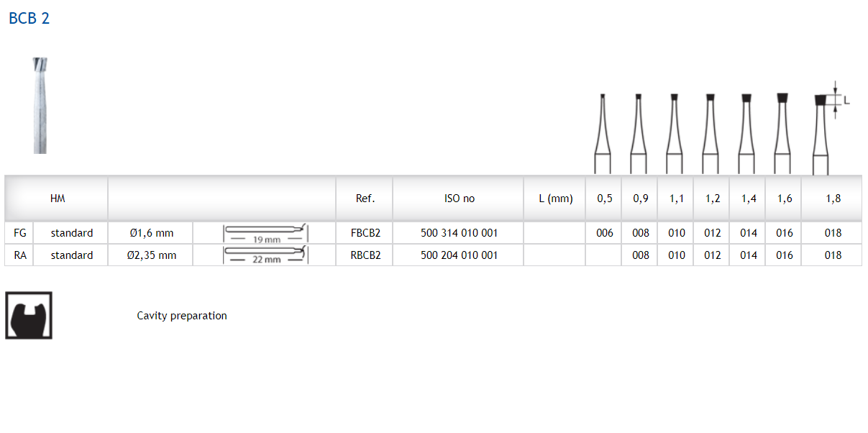Select the RBCB2 reference code
Image resolution: width=868 pixels, height=433 pixels.
365,255
